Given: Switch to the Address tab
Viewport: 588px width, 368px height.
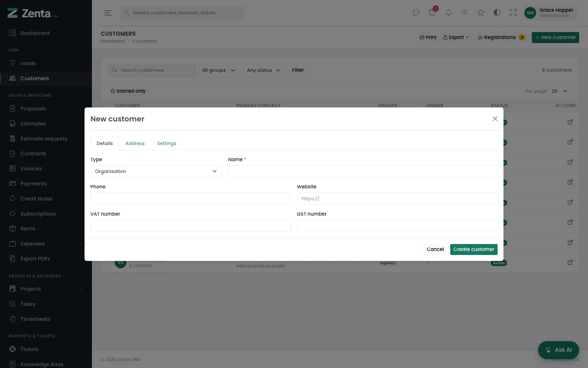Looking at the screenshot, I should pos(135,144).
